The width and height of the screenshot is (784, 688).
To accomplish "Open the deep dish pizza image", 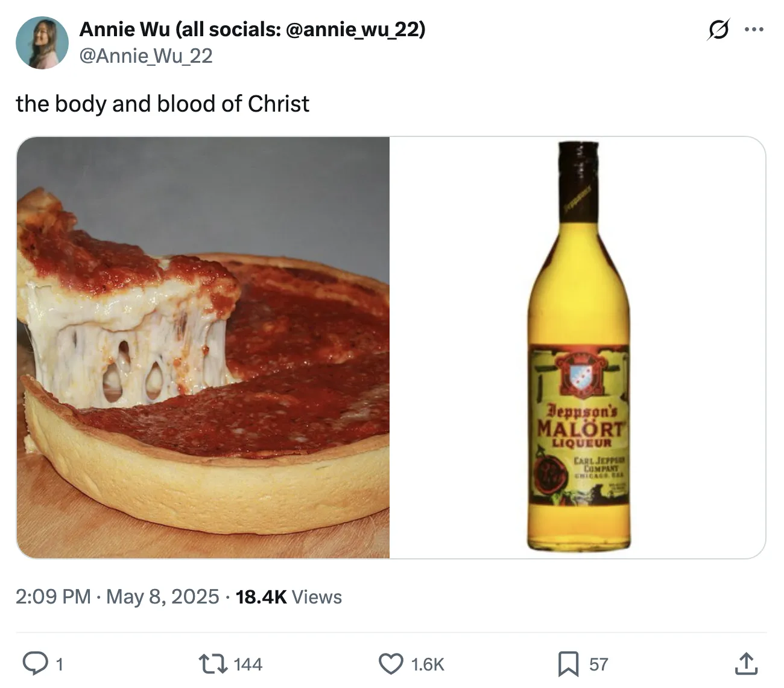I will [203, 347].
